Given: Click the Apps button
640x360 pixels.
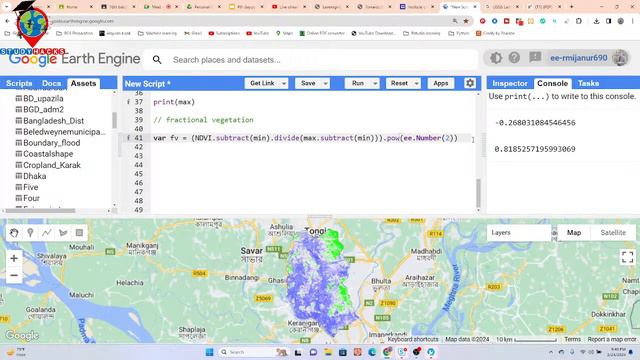Looking at the screenshot, I should click(441, 83).
